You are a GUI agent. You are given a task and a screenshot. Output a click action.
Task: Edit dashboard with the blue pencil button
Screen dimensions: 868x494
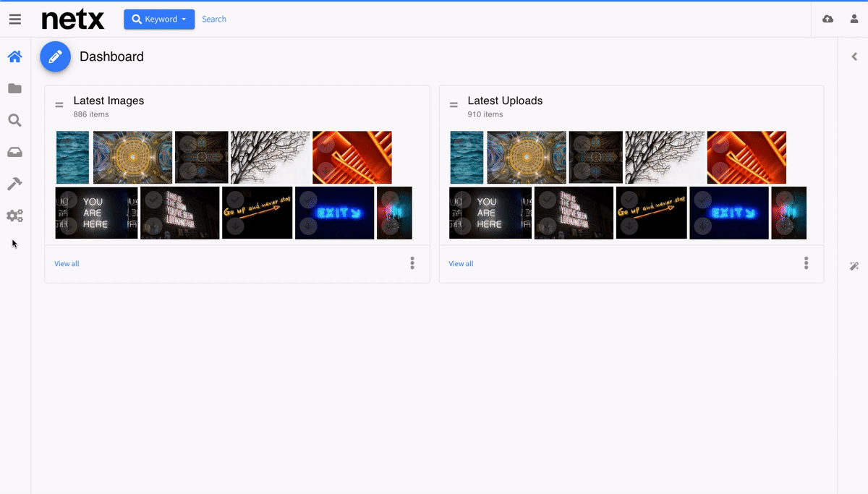coord(55,56)
